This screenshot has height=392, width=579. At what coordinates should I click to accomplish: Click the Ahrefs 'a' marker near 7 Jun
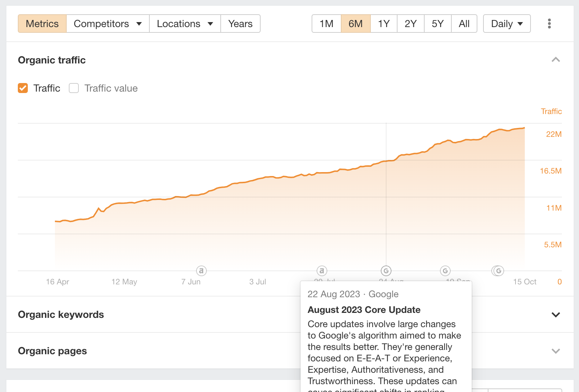pos(201,271)
